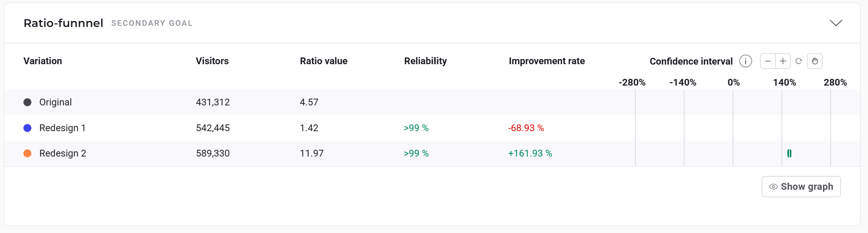Zoom in the confidence interval chart

[783, 61]
